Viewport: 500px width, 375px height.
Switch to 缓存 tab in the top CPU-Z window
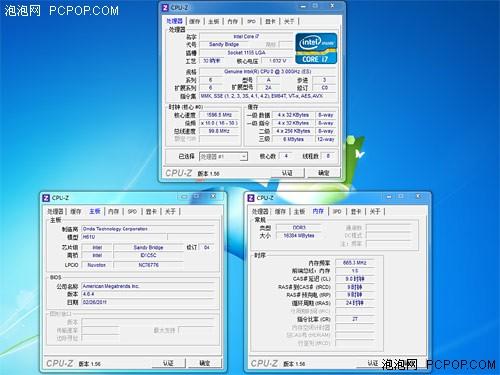[195, 21]
